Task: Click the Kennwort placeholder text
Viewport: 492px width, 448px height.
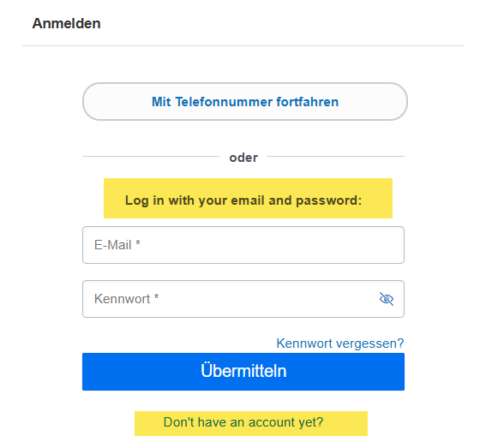Action: (x=127, y=299)
